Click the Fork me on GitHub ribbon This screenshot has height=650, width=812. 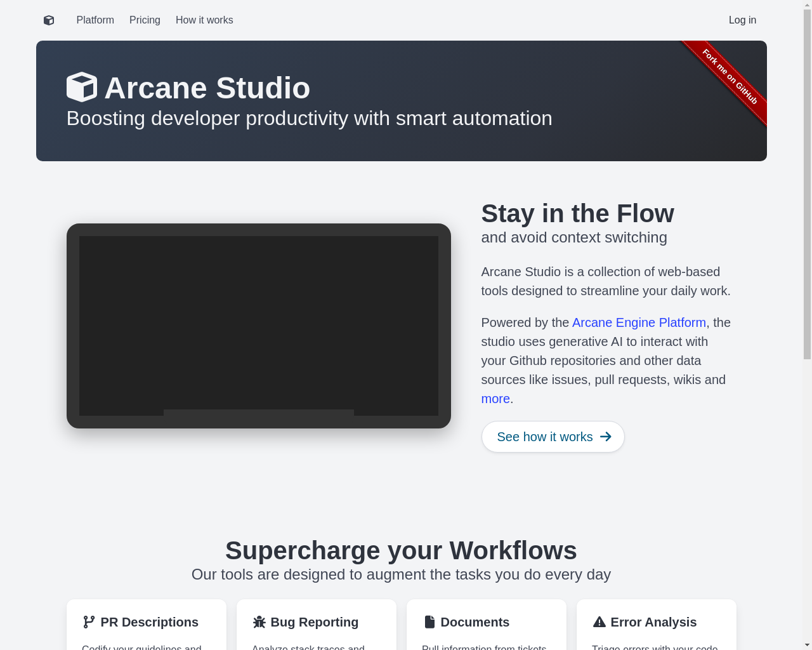pyautogui.click(x=729, y=77)
